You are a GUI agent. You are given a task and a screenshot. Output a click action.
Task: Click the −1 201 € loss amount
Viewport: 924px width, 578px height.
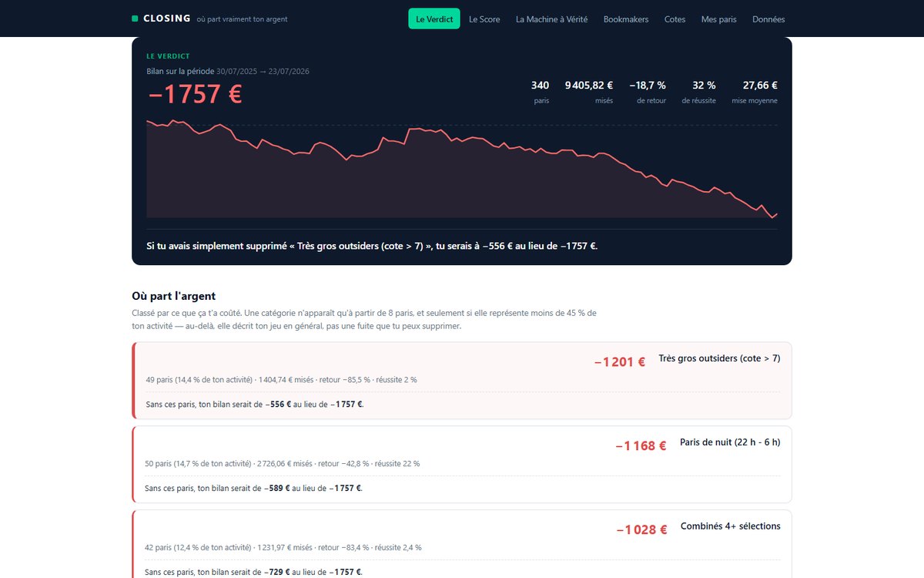(x=620, y=362)
